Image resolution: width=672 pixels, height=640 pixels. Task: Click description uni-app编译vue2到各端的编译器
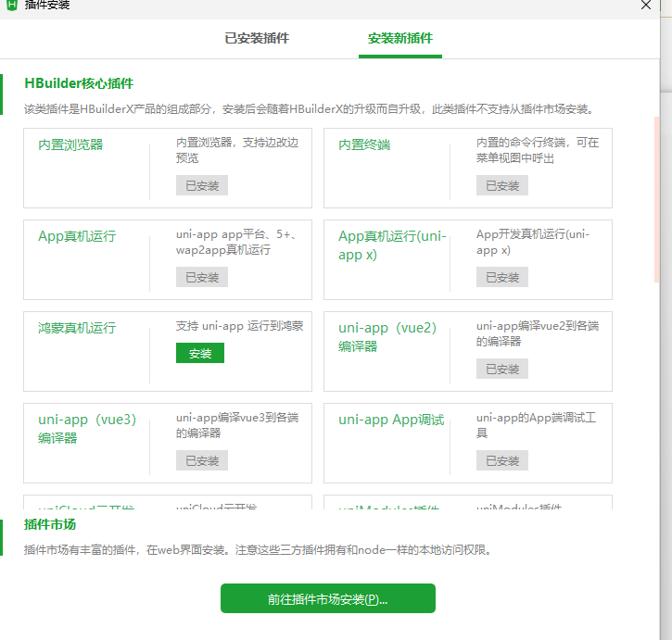538,333
